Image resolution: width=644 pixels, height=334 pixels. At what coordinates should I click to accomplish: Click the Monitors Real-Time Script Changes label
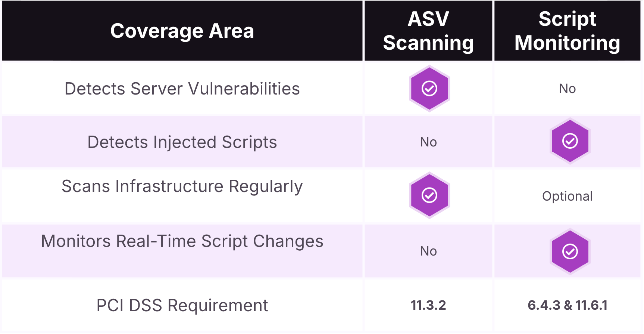(x=182, y=241)
